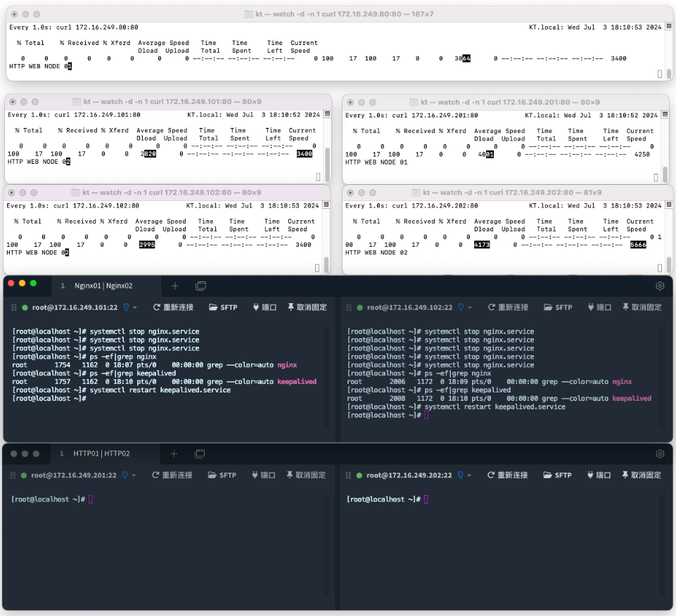676x616 pixels.
Task: Click lightbulb icon for 172.16.249.102 session
Action: click(x=461, y=307)
